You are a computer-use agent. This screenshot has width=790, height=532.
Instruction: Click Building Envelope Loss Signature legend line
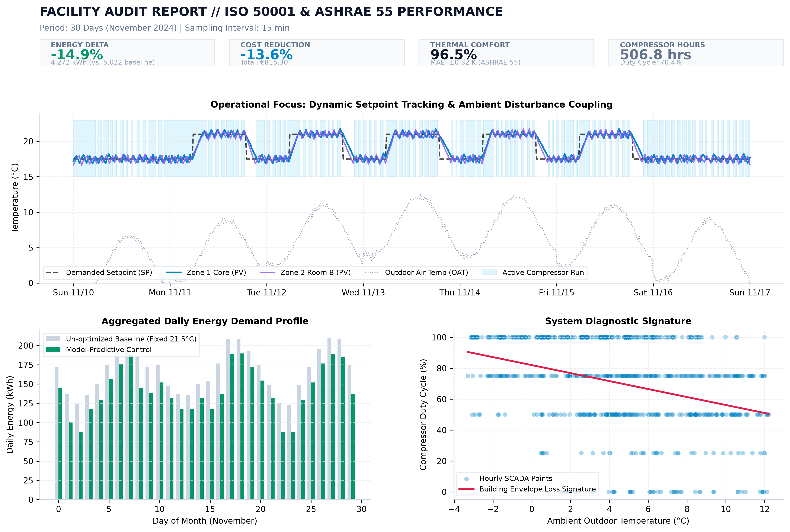pyautogui.click(x=466, y=489)
